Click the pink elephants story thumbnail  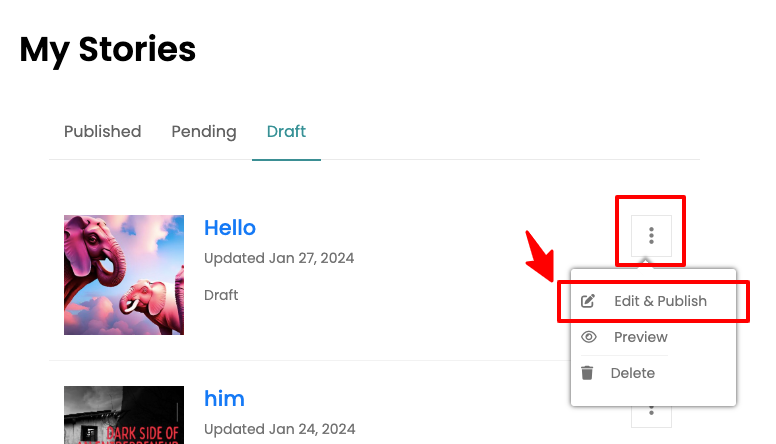tap(124, 275)
